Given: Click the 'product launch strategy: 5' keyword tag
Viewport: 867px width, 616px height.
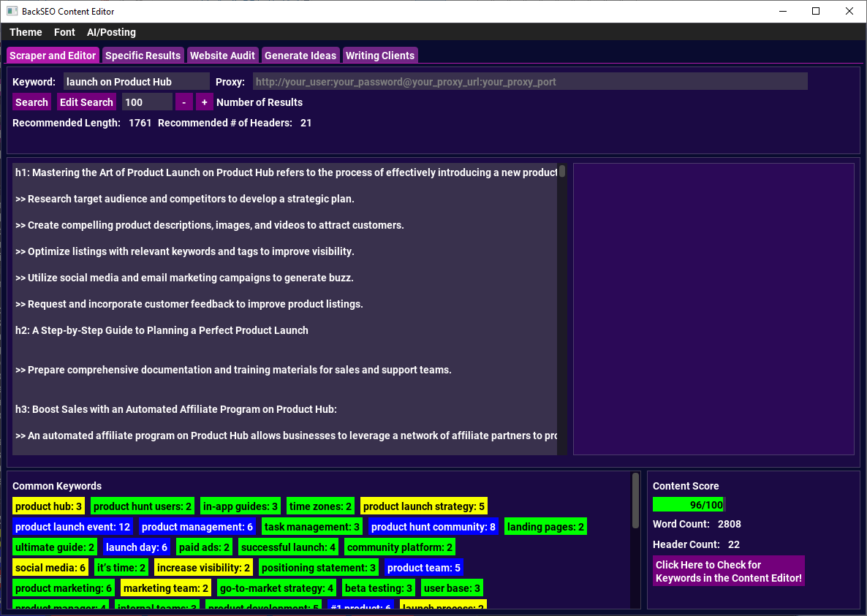Looking at the screenshot, I should (423, 506).
